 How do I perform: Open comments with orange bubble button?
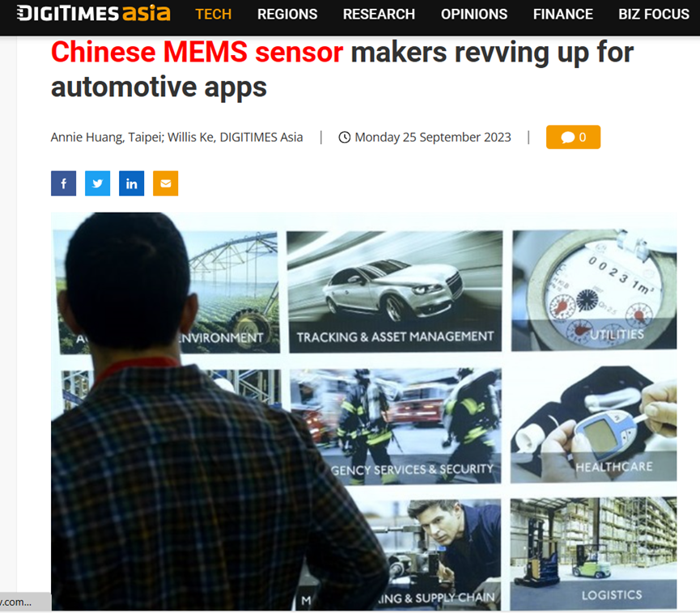(x=573, y=137)
